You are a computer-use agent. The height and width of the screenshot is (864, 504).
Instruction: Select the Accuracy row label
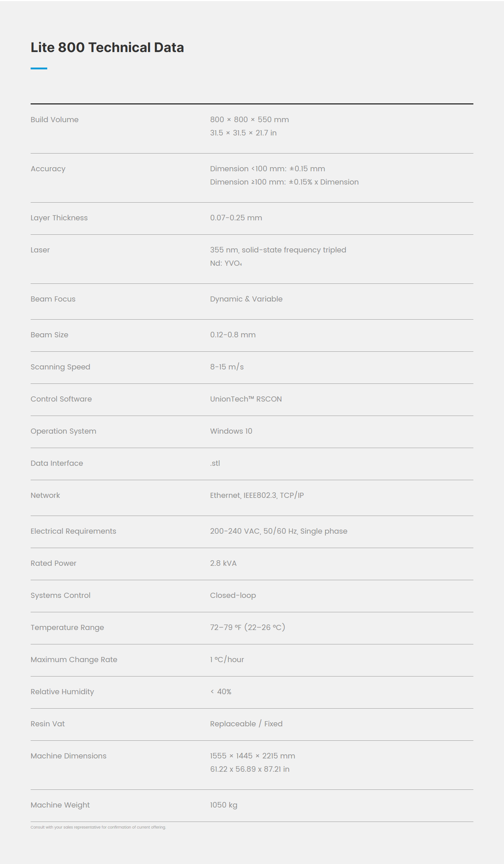pos(48,169)
